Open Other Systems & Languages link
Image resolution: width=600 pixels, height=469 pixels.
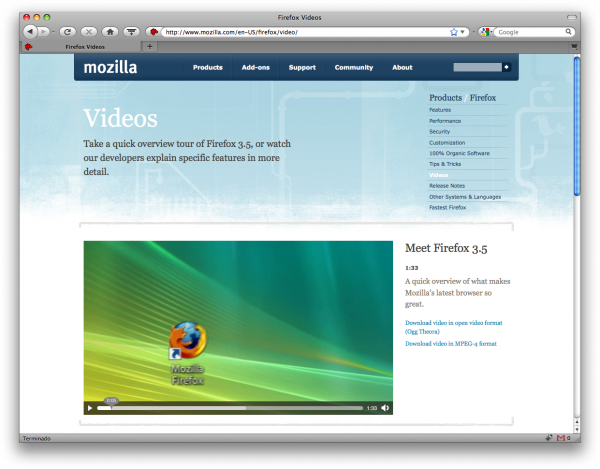(465, 197)
